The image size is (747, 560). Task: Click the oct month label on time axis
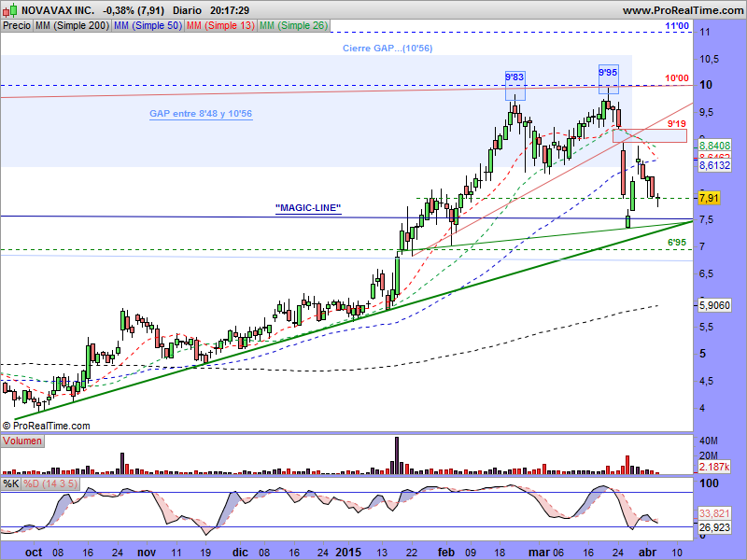coord(34,553)
